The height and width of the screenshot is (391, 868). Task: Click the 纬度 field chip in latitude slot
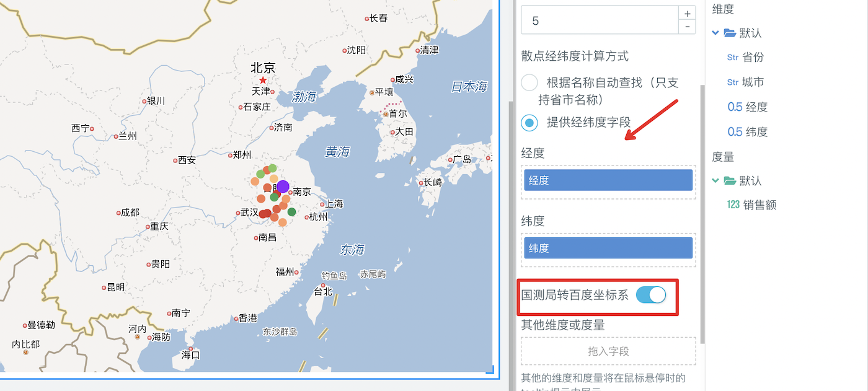click(608, 248)
